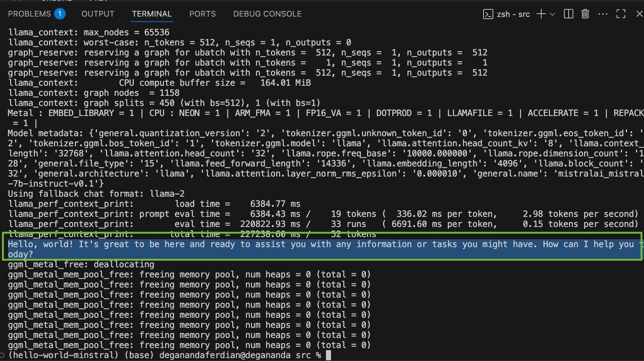This screenshot has height=361, width=644.
Task: Create a new terminal with plus icon
Action: pos(541,14)
